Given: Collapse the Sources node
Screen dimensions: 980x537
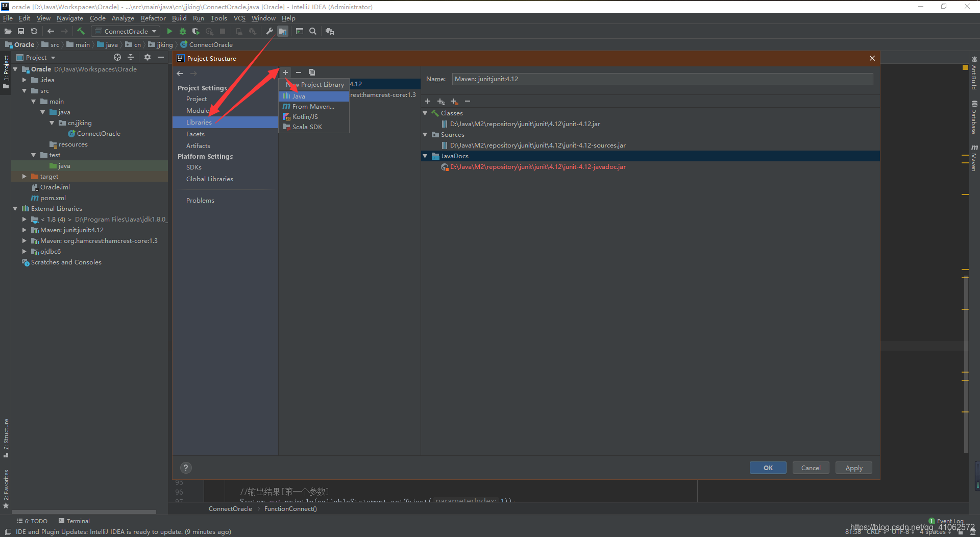Looking at the screenshot, I should click(425, 134).
